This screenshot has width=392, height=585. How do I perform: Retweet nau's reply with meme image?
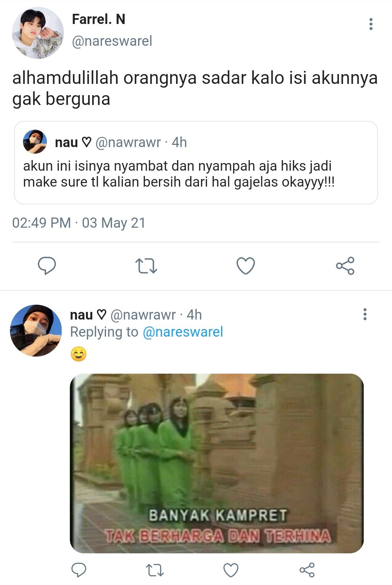(x=155, y=570)
